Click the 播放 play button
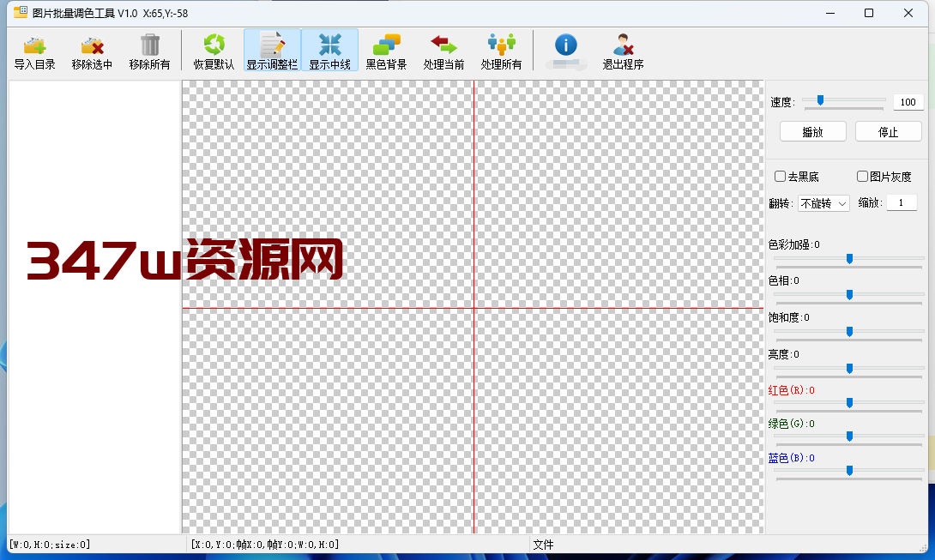The image size is (935, 560). tap(812, 132)
